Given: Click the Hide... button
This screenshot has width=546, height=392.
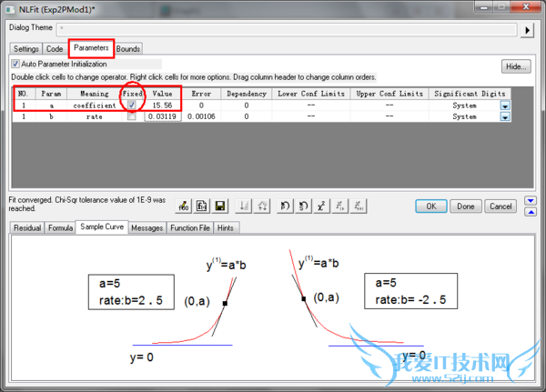Looking at the screenshot, I should pyautogui.click(x=516, y=66).
